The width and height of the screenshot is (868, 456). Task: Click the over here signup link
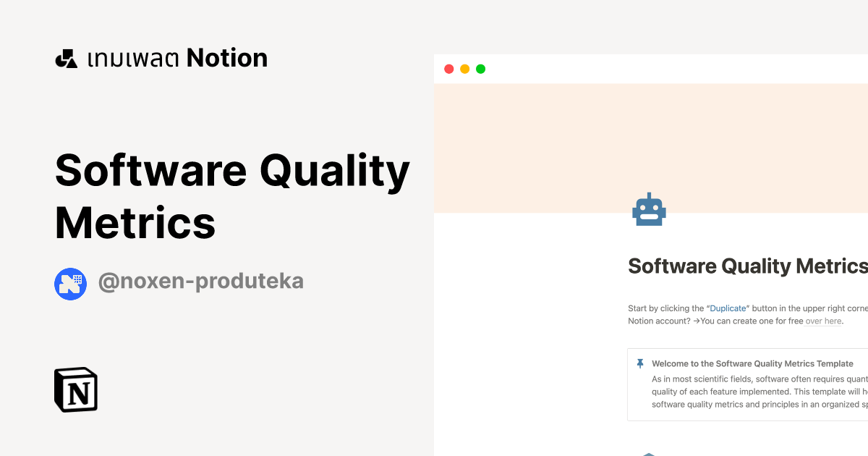pos(822,321)
